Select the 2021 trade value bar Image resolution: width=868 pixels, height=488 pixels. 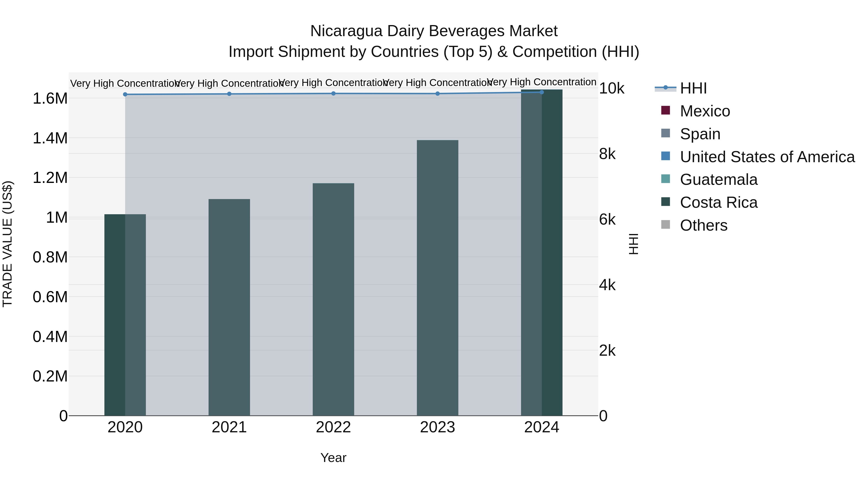click(x=229, y=307)
